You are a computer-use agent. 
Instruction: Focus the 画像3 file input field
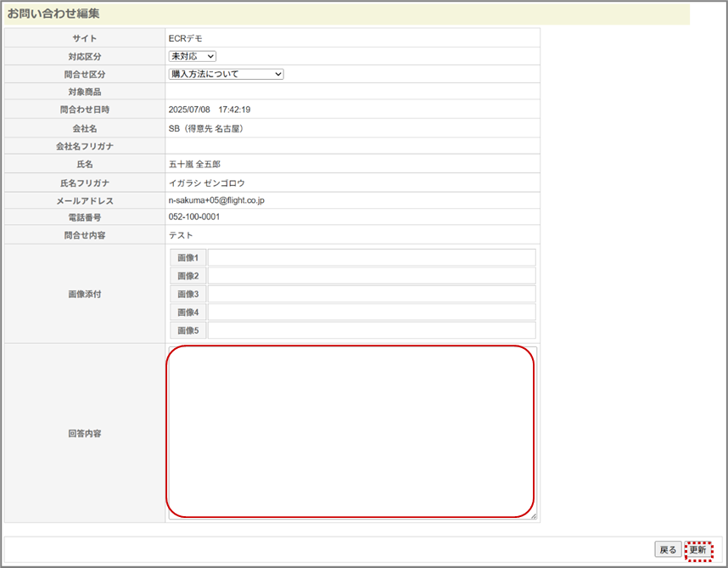[371, 294]
